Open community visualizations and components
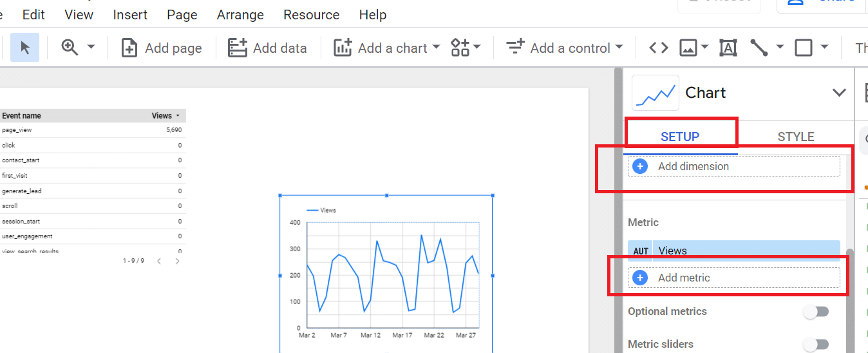 tap(466, 48)
